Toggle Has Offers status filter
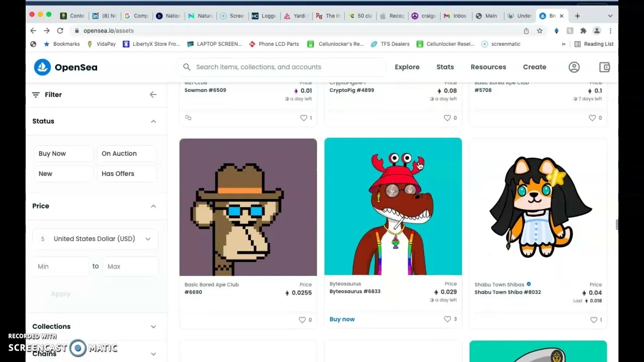Screen dimensions: 644x362 [127, 173]
